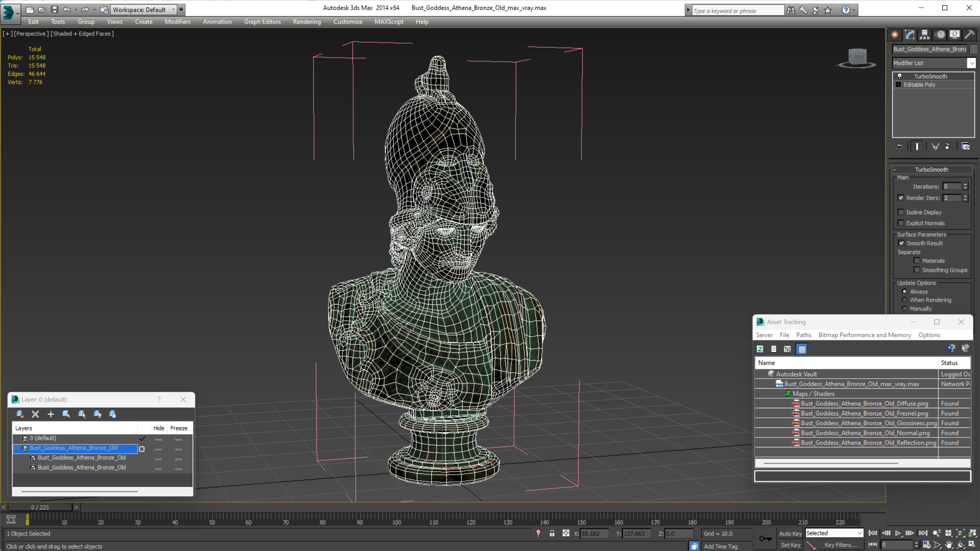Open Key Filters dialog
This screenshot has width=980, height=551.
[841, 545]
